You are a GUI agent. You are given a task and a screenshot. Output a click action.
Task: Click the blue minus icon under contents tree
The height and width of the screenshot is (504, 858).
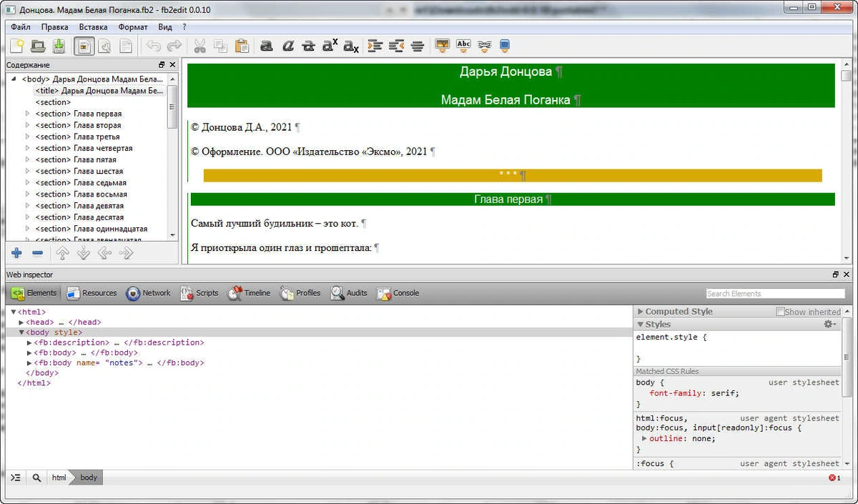[x=37, y=252]
